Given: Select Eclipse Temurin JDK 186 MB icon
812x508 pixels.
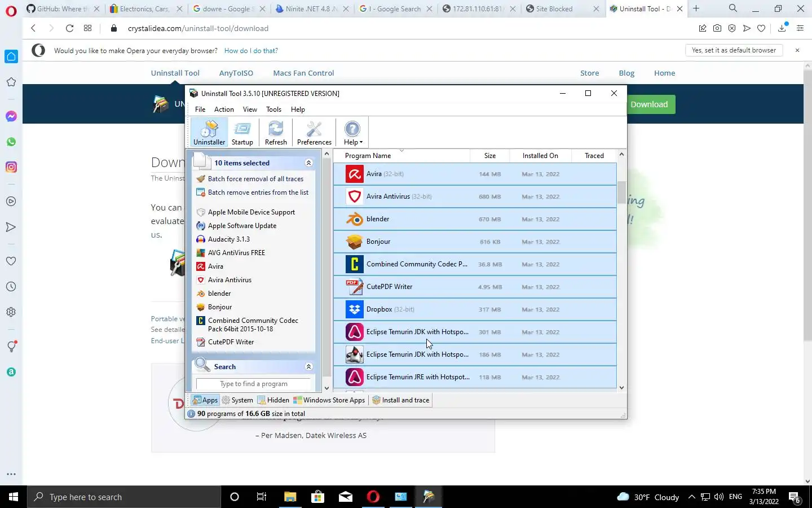Looking at the screenshot, I should 355,354.
